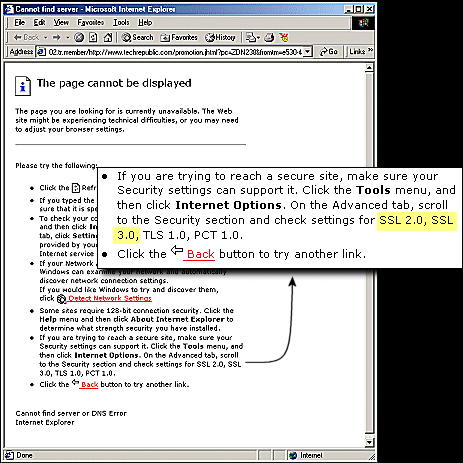
Task: Click the Stop loading icon
Action: pyautogui.click(x=79, y=37)
